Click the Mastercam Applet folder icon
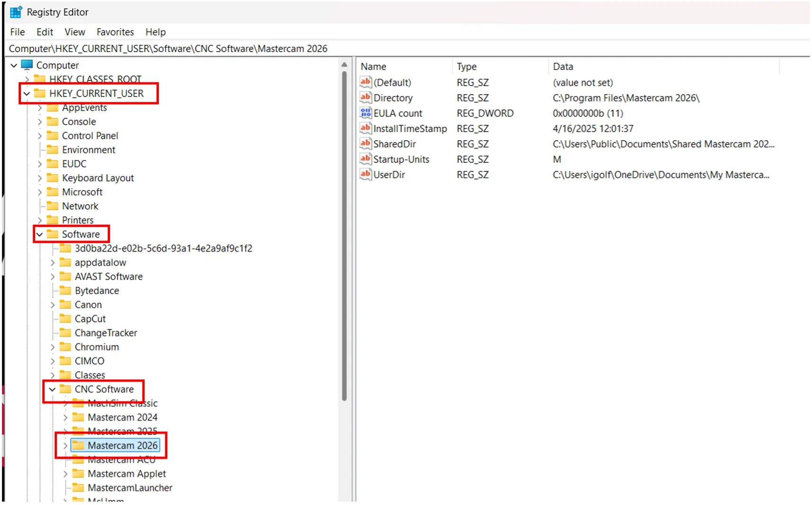Screen dimensions: 812x505 (x=78, y=474)
